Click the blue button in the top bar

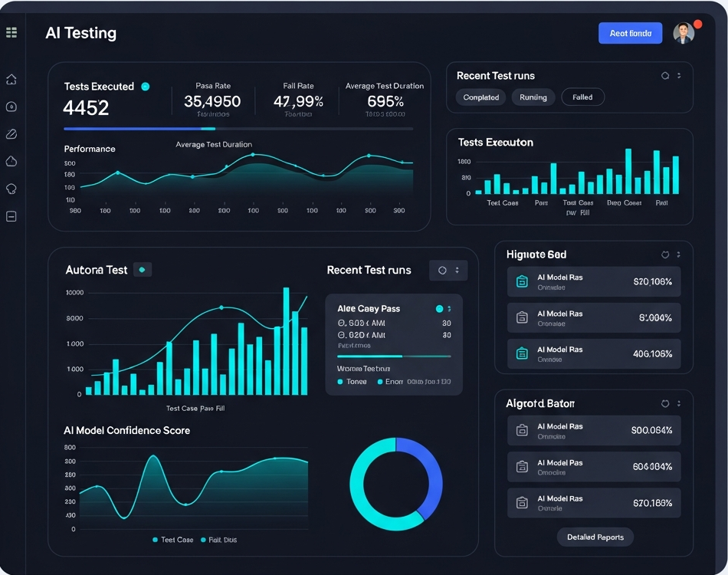(x=630, y=33)
